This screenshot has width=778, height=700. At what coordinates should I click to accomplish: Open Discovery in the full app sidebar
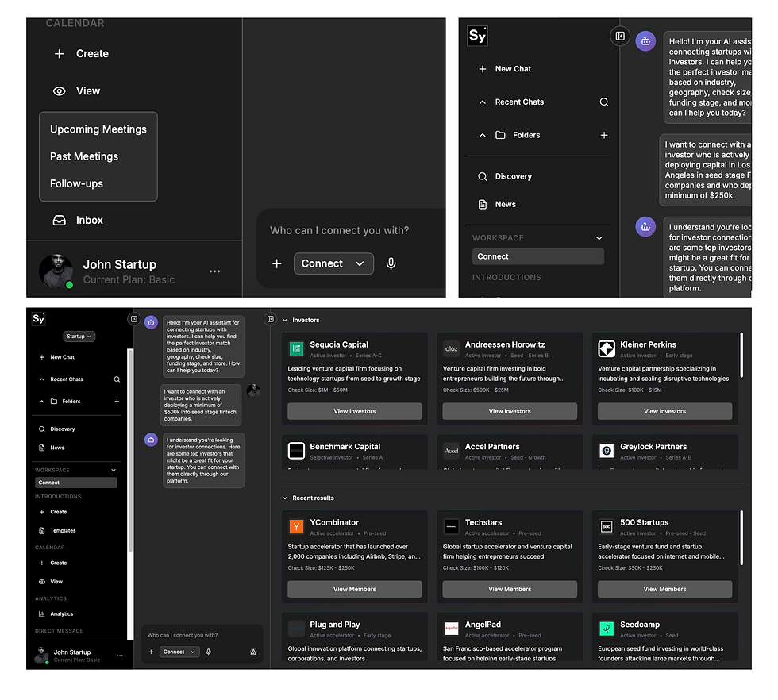pyautogui.click(x=56, y=429)
